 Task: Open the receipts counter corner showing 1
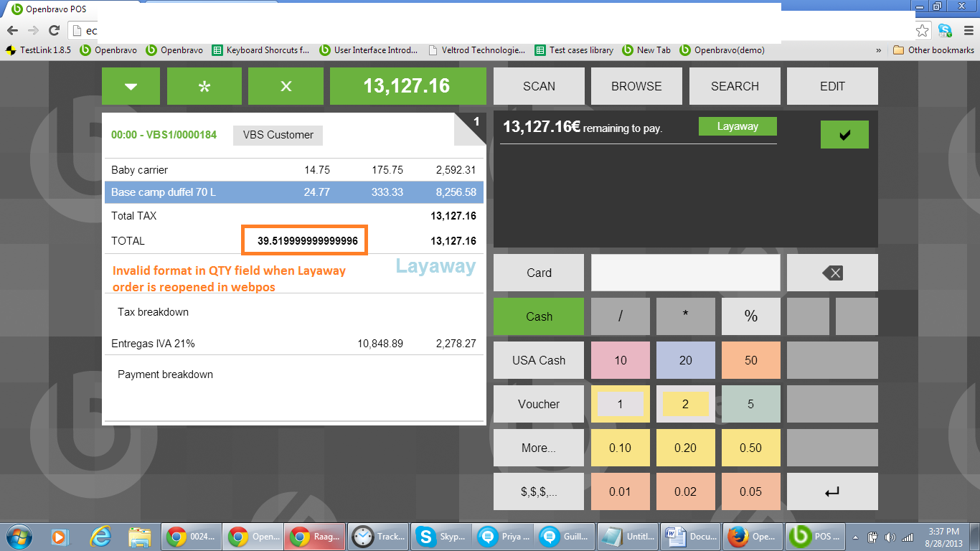tap(471, 128)
